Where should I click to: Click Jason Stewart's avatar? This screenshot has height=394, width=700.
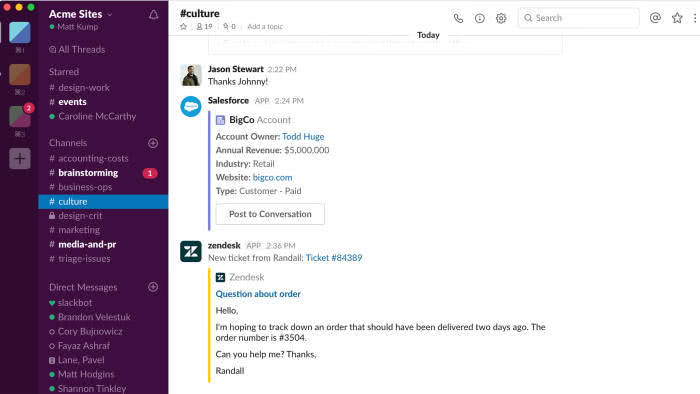click(191, 75)
